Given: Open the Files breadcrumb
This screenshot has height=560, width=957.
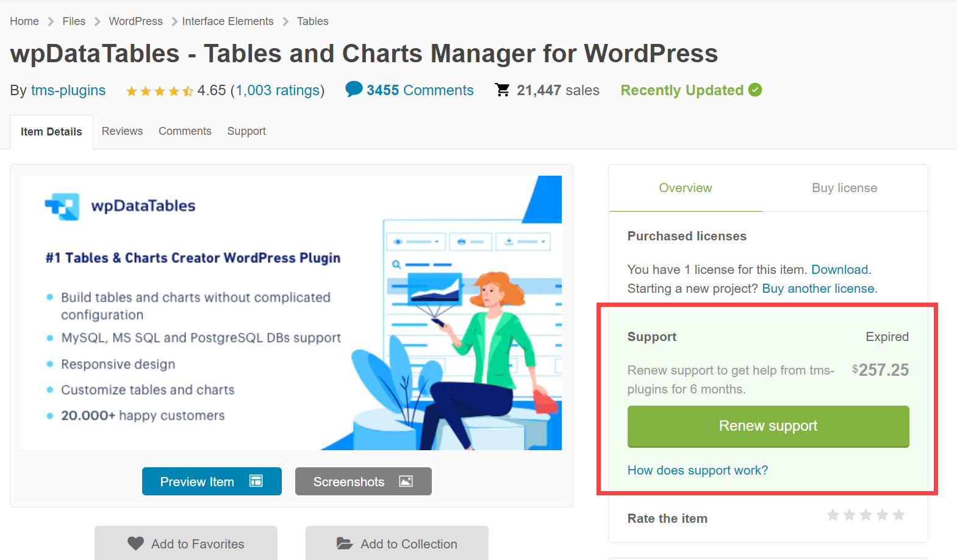Looking at the screenshot, I should pyautogui.click(x=74, y=21).
